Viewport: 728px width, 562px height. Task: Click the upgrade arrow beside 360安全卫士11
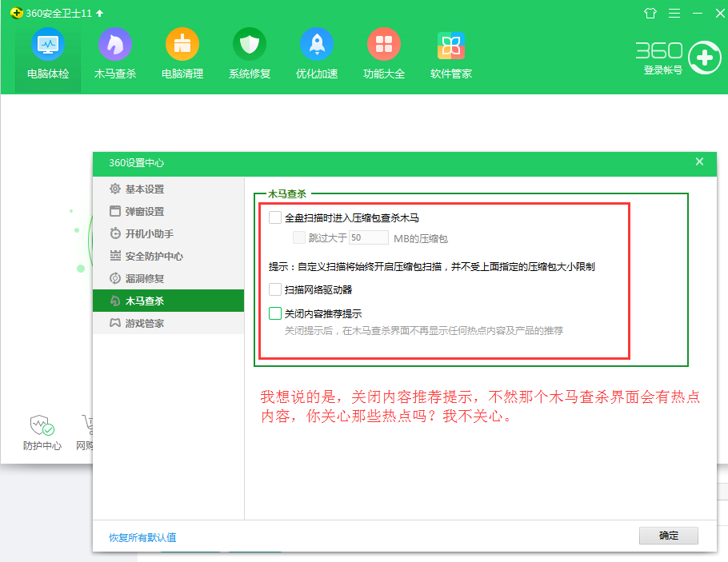(x=100, y=14)
